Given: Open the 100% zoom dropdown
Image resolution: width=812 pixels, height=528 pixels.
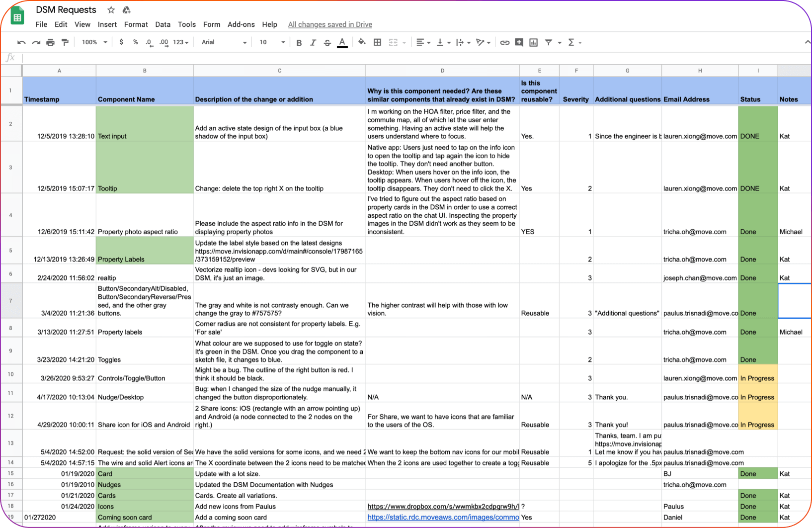Looking at the screenshot, I should 94,43.
